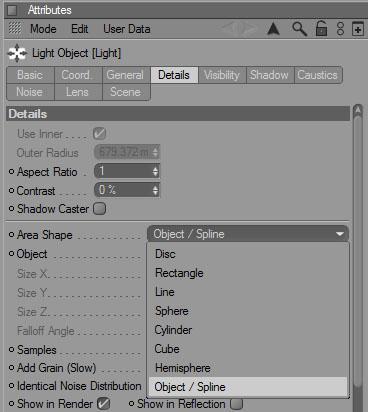Viewport: 368px width, 412px height.
Task: Toggle the lock element padlock icon
Action: [321, 28]
